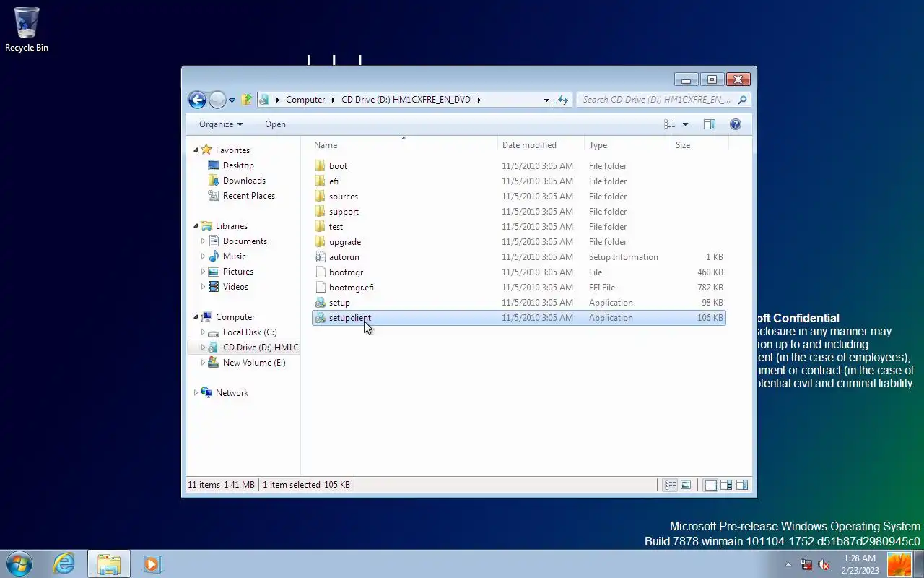Open the Recycle Bin desktop icon
The height and width of the screenshot is (578, 924).
click(27, 29)
